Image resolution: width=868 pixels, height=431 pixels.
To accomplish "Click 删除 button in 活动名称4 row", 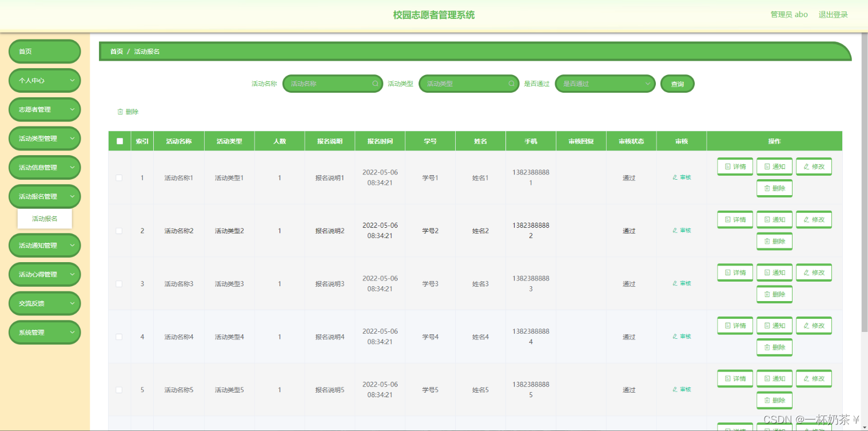I will (775, 347).
